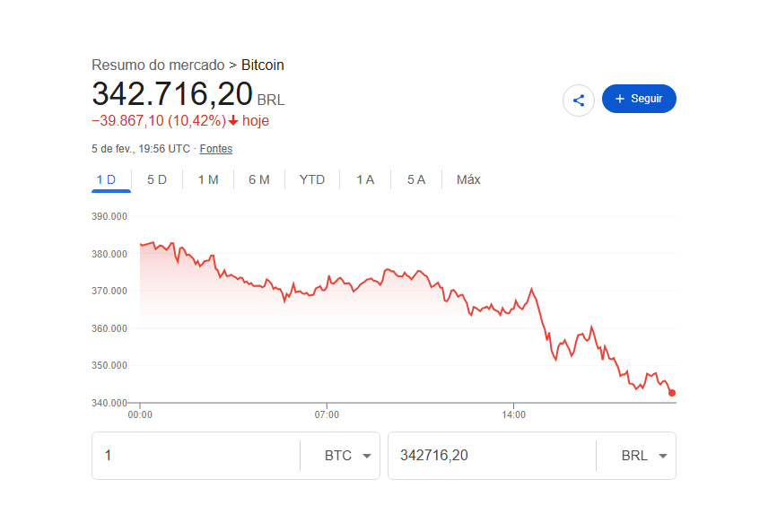
Task: Switch to the 5 D tab
Action: coord(157,179)
